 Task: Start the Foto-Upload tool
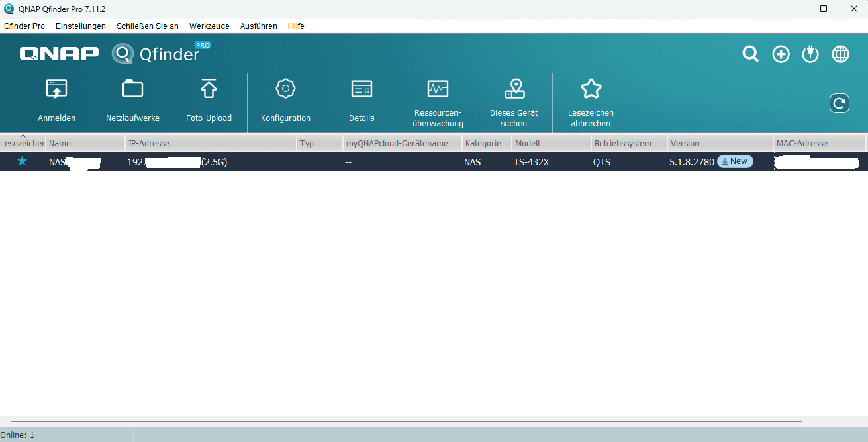209,89
